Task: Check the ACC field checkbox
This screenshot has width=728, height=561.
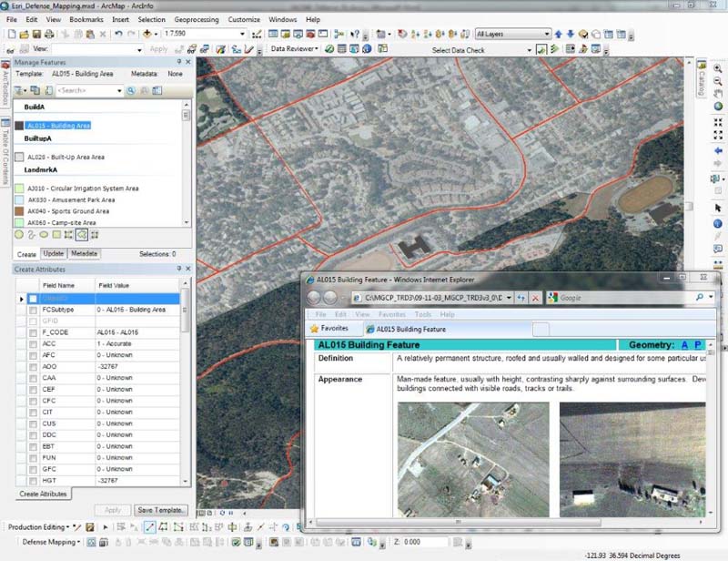Action: [x=34, y=343]
